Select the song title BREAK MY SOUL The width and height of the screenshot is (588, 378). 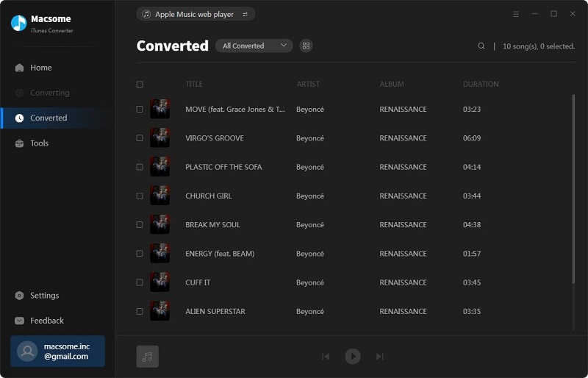click(x=212, y=225)
